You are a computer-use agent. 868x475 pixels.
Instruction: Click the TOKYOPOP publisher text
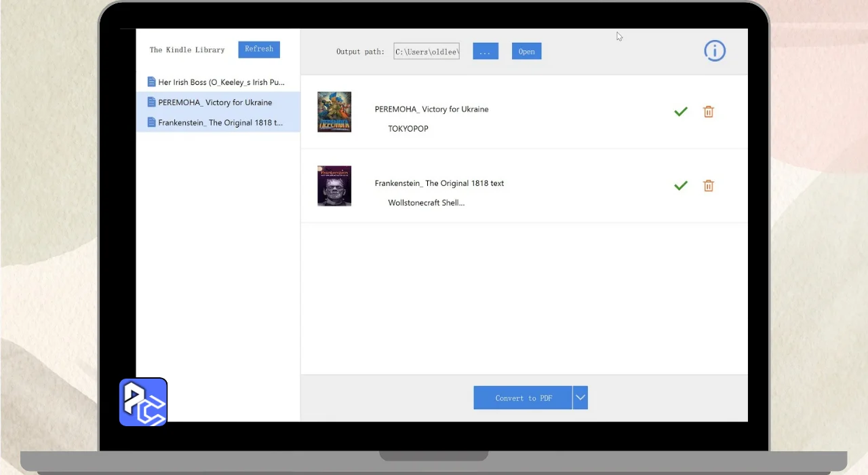[x=408, y=129]
